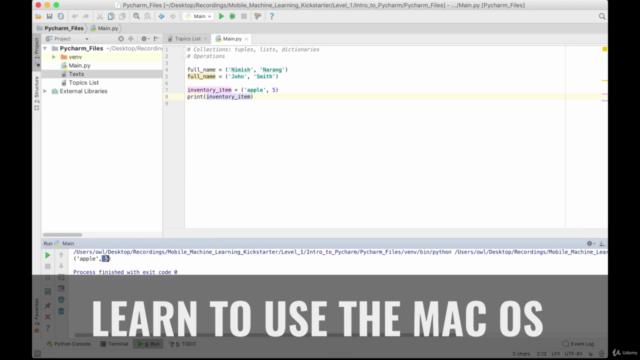Toggle the Run tool window button at bottom
The image size is (640, 360).
[x=149, y=344]
